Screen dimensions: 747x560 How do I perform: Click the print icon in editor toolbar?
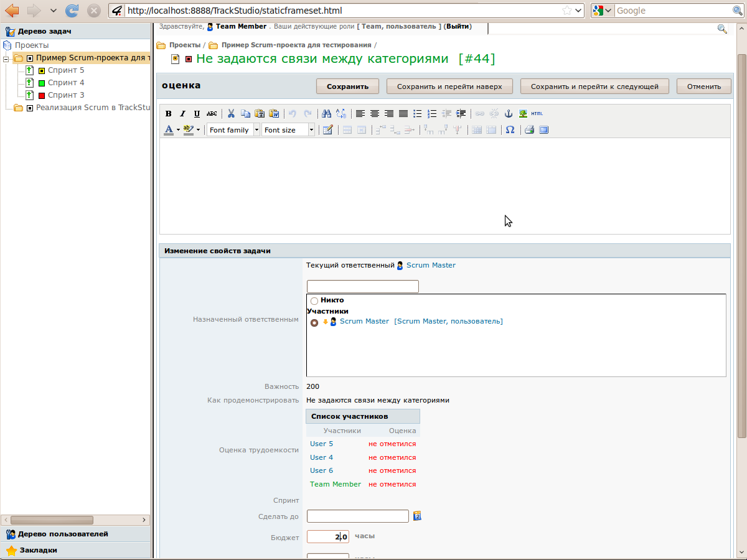529,130
